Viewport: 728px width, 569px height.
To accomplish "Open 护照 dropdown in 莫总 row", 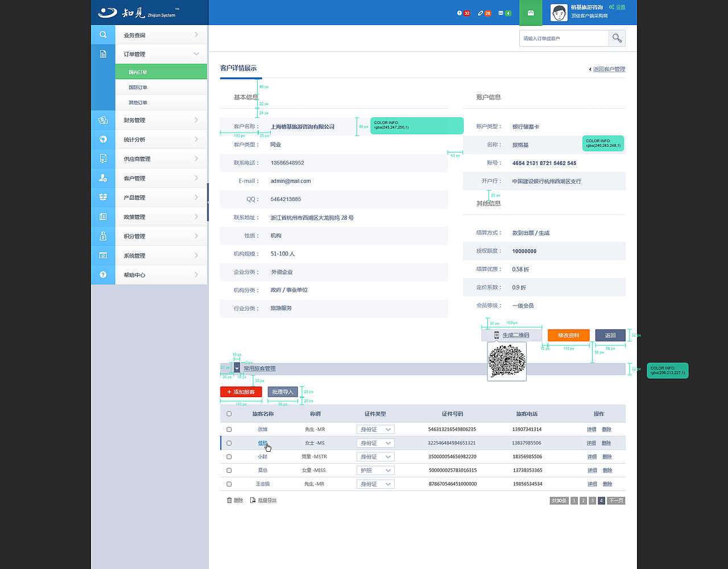I will click(375, 470).
